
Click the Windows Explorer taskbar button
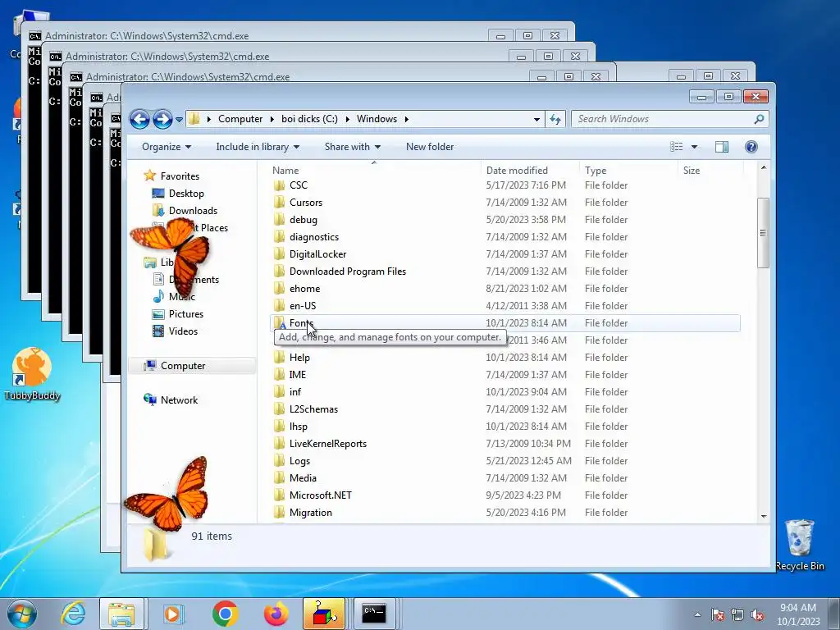click(121, 614)
